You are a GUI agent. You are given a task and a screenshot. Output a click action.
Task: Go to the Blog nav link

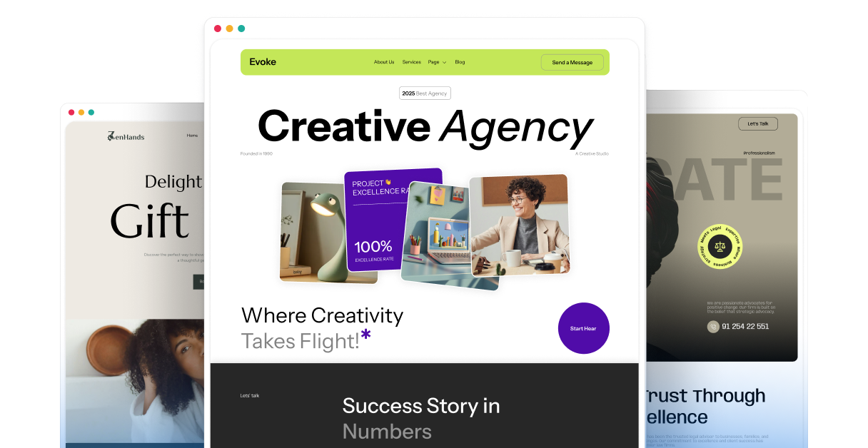[x=460, y=62]
